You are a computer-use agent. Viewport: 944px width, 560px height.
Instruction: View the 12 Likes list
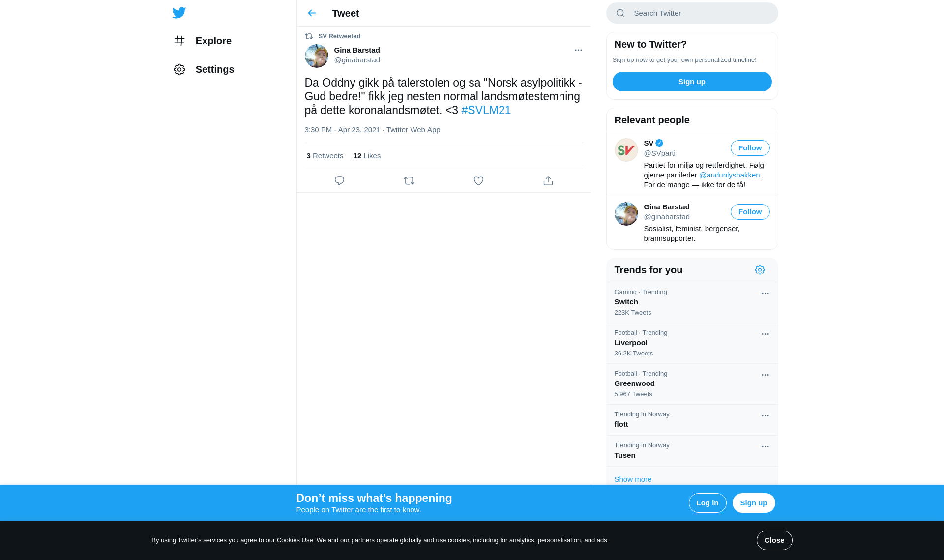pyautogui.click(x=367, y=156)
